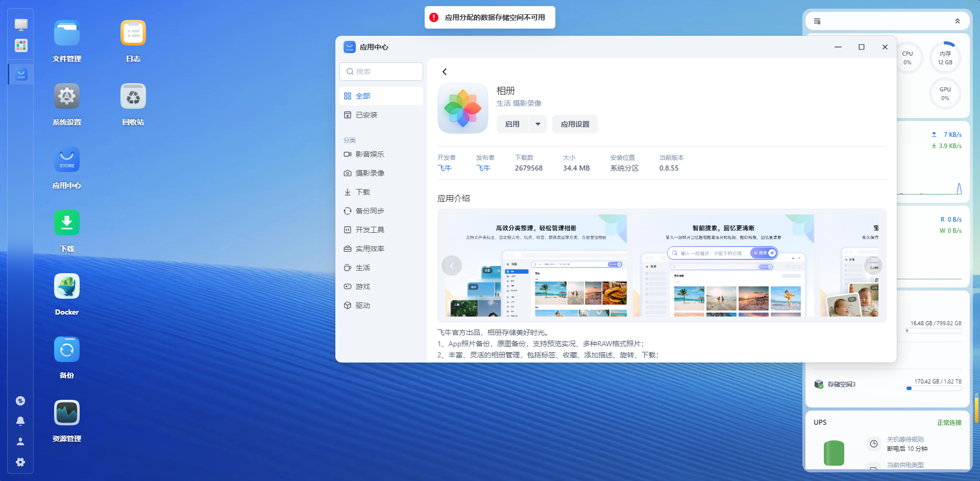
Task: Open the 飞牛 link under 发布者
Action: coord(483,168)
